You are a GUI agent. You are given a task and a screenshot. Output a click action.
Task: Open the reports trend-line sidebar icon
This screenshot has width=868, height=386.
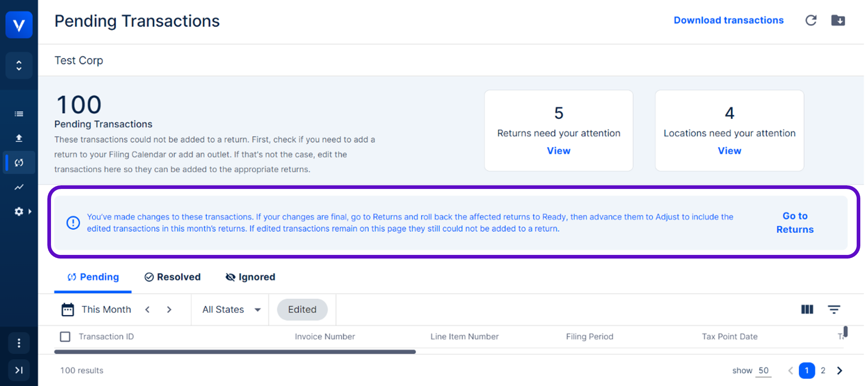pyautogui.click(x=19, y=187)
